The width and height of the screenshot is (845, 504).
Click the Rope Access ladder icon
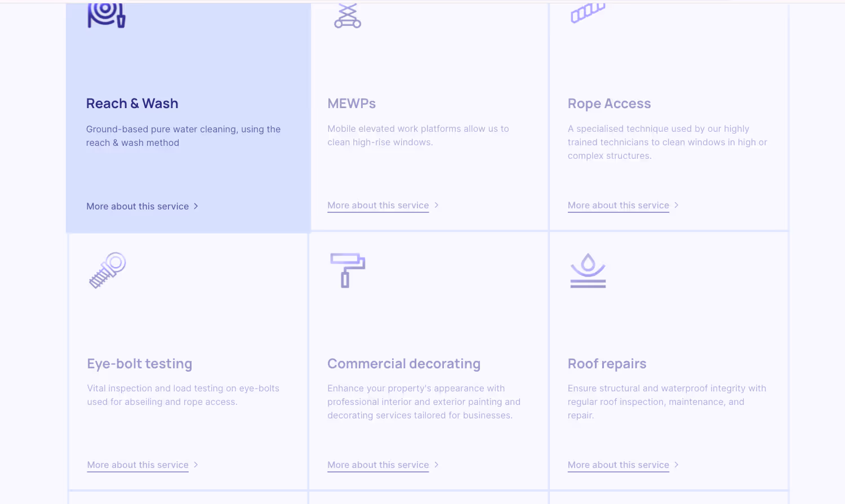[588, 13]
